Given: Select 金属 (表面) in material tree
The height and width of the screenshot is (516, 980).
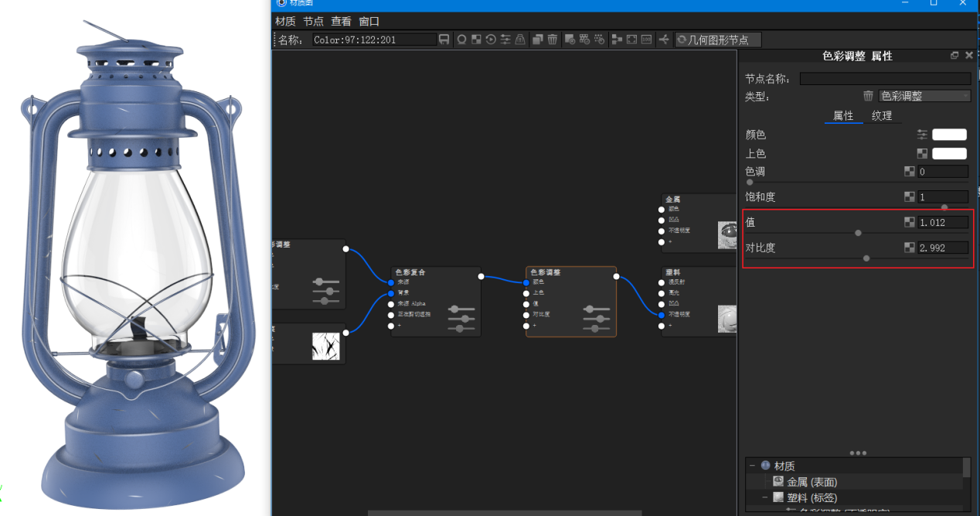Looking at the screenshot, I should click(x=812, y=482).
